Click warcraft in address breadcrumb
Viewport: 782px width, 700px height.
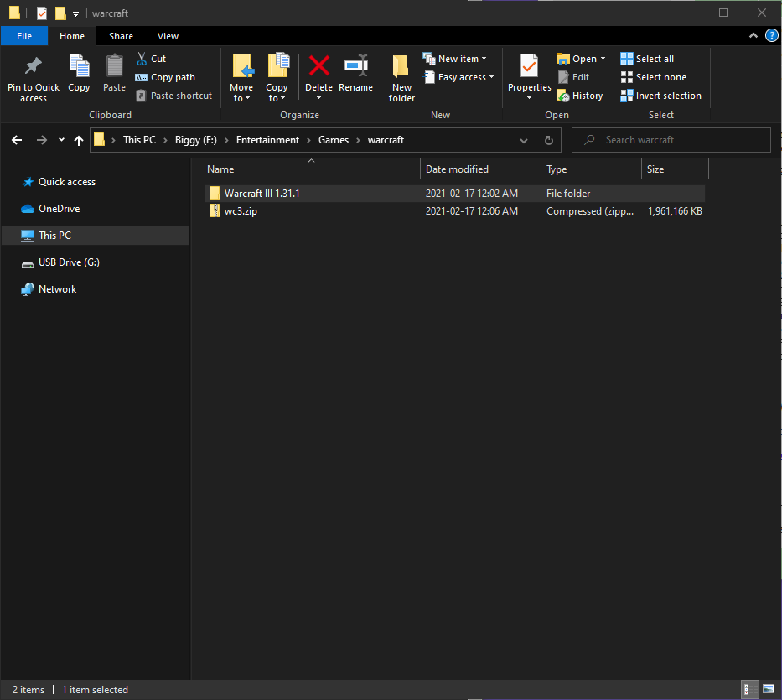click(386, 140)
